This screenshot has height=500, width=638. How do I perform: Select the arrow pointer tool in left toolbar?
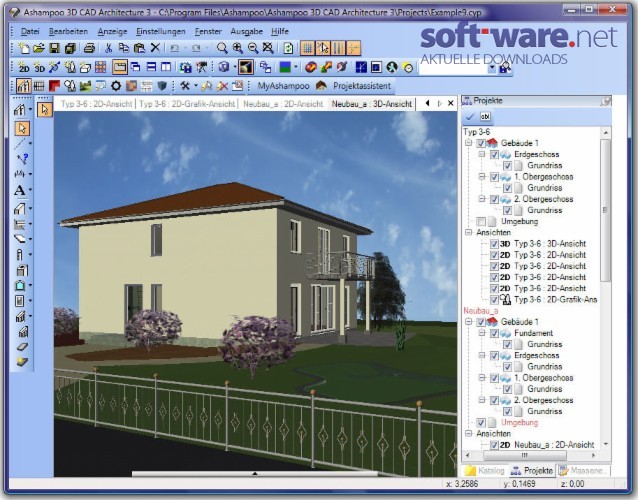(22, 129)
